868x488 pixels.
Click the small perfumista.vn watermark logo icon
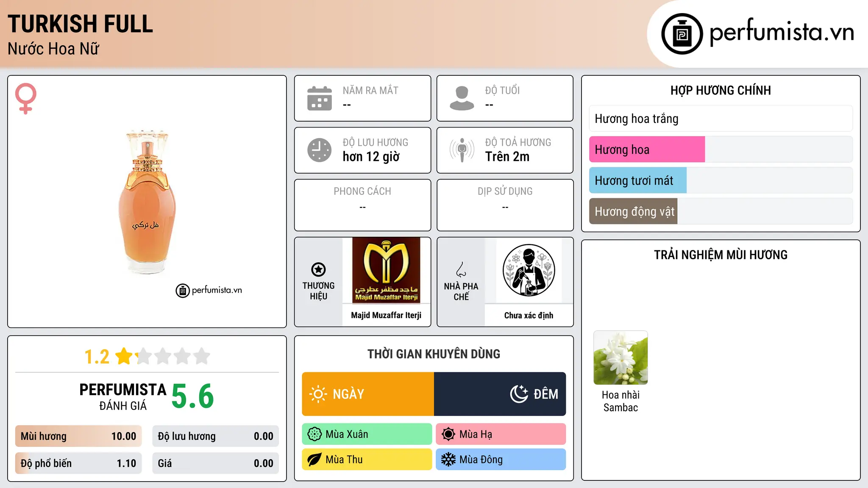(183, 291)
